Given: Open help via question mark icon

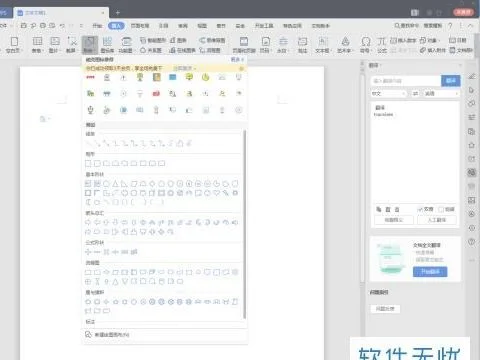Looking at the screenshot, I should pos(450,26).
